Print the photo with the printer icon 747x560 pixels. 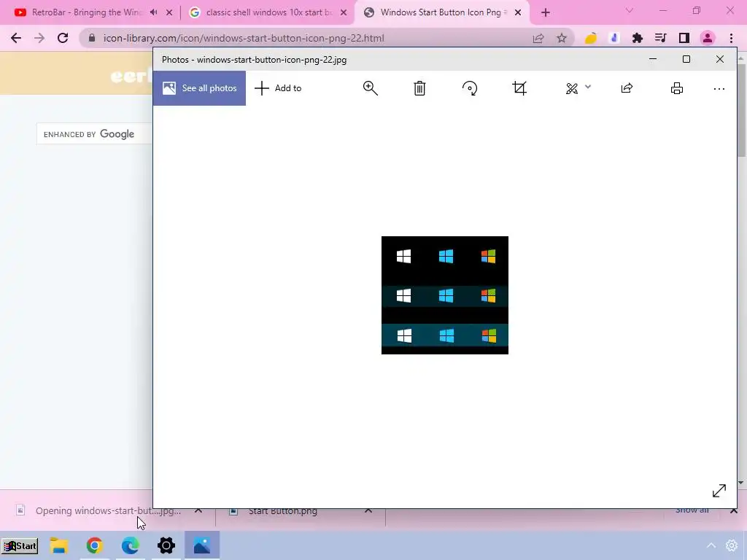pos(677,88)
